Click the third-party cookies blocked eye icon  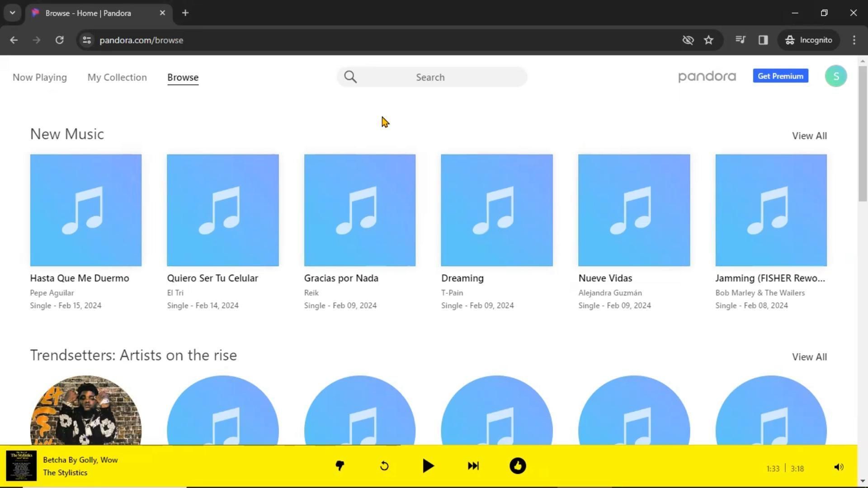click(688, 40)
